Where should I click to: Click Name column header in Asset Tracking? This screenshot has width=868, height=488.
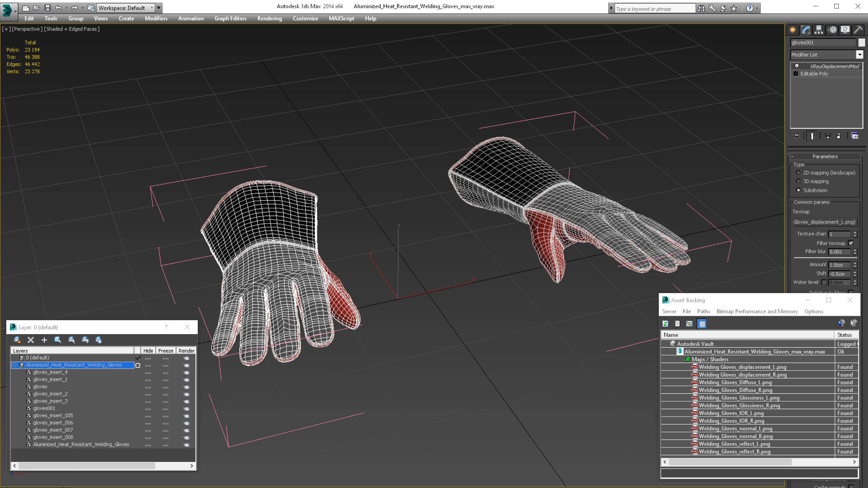point(747,335)
